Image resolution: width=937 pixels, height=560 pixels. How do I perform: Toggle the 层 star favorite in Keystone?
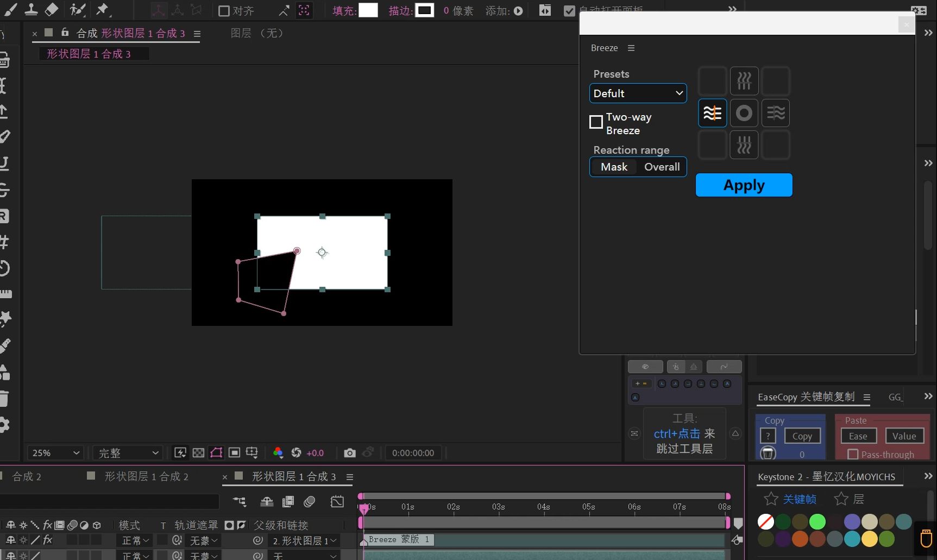841,499
